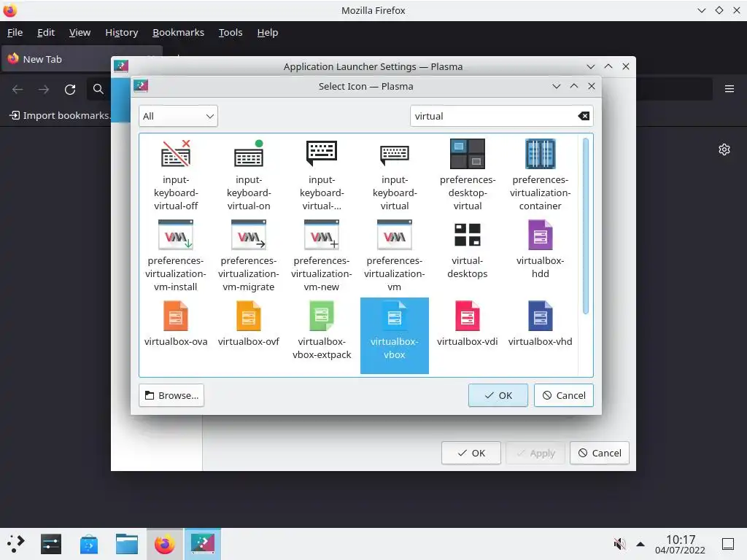
Task: Open the History menu in Firefox
Action: (122, 32)
